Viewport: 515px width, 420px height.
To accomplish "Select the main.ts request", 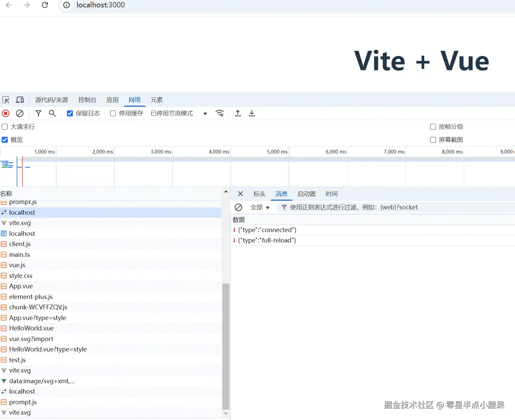I will (111, 255).
